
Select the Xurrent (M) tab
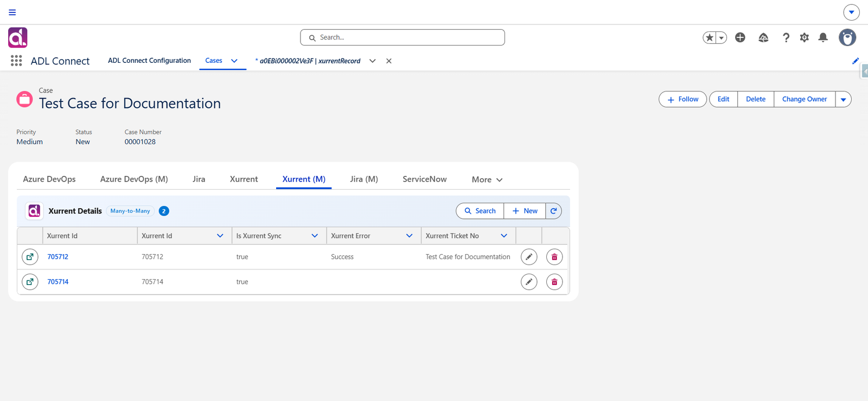pos(304,179)
